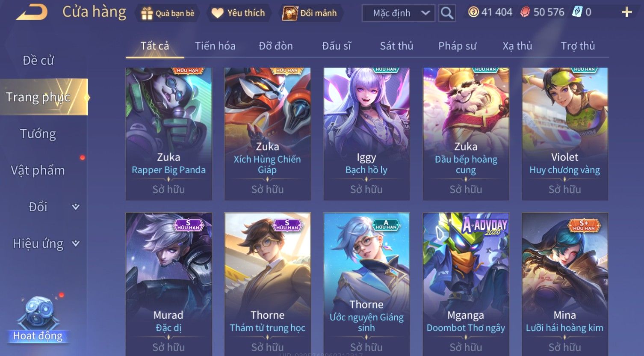
Task: Switch to the Pháp sư tab
Action: (457, 46)
